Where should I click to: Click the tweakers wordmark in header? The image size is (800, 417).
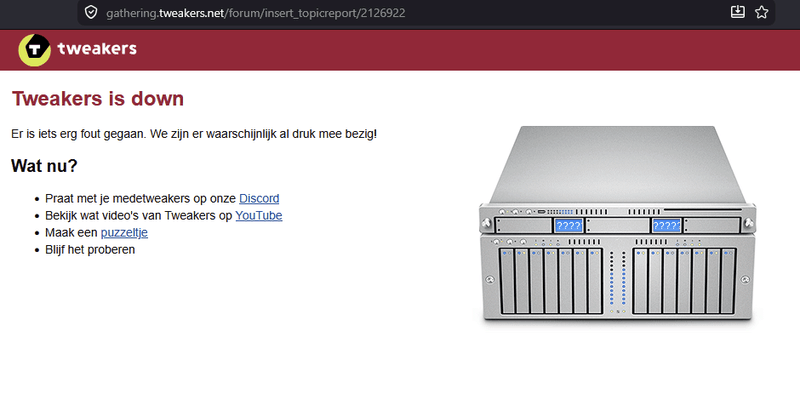(x=97, y=48)
